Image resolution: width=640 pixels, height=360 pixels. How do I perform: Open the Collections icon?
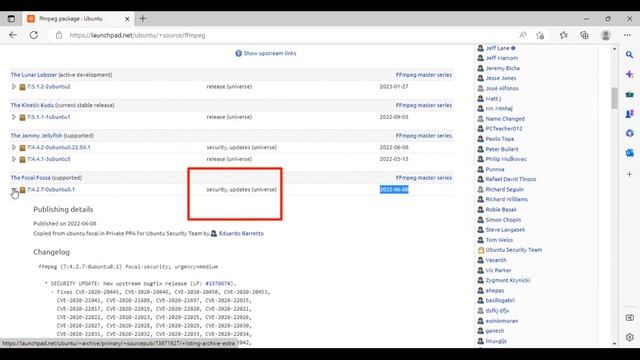click(x=584, y=35)
